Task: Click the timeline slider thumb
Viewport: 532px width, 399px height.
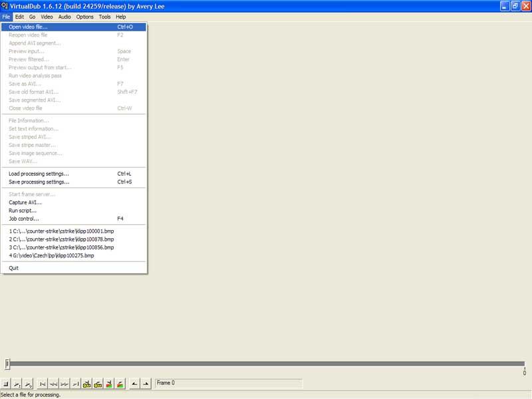Action: click(7, 364)
